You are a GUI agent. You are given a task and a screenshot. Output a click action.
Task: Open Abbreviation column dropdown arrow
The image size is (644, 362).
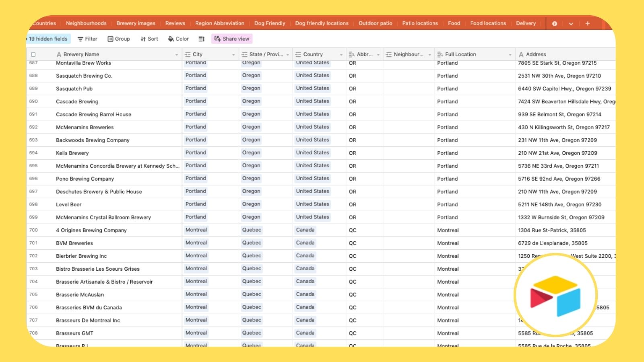tap(378, 55)
